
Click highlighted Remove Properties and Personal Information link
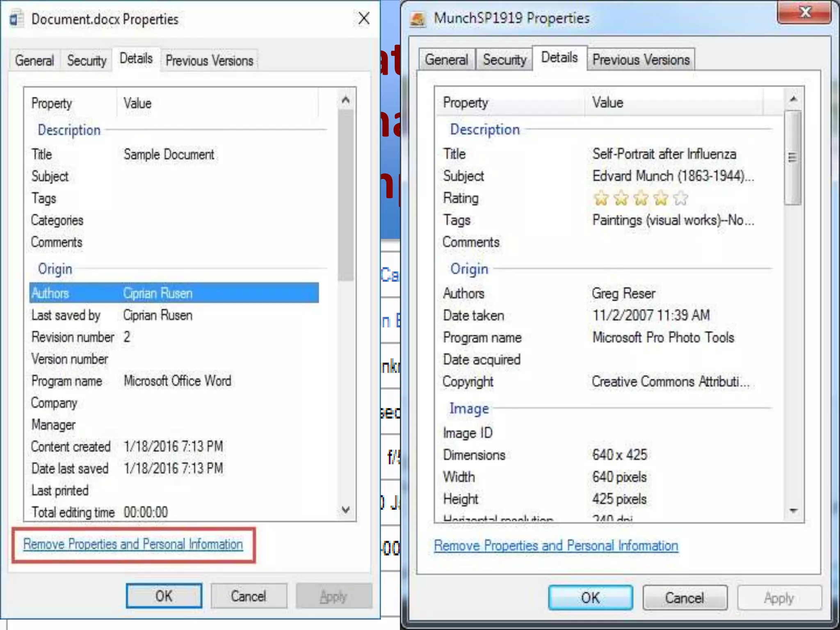pyautogui.click(x=133, y=544)
